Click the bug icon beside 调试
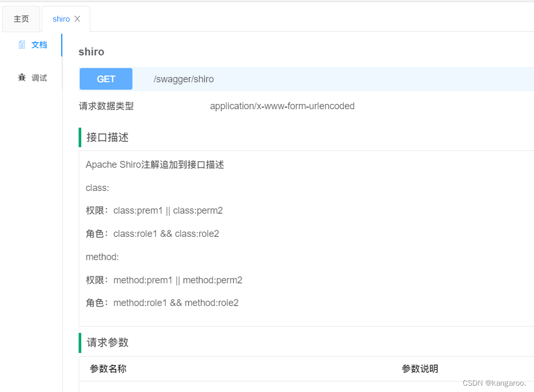 [x=22, y=78]
